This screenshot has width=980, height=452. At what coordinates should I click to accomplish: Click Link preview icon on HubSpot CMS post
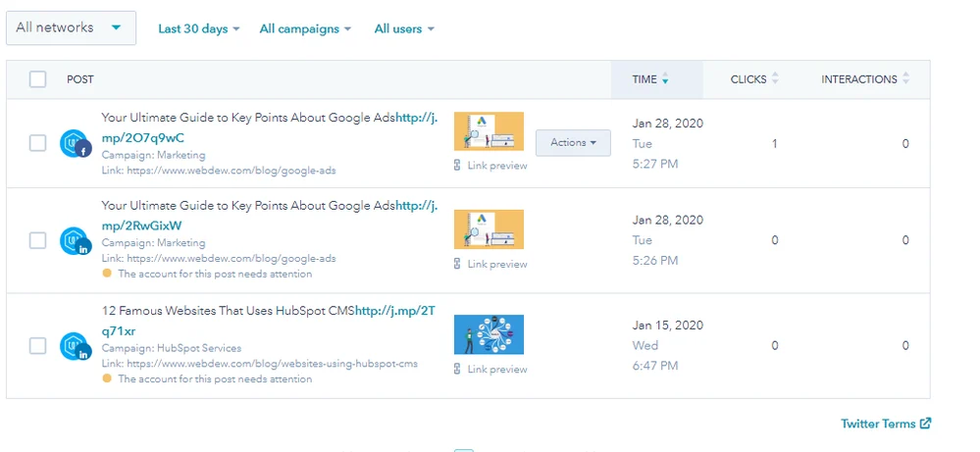(x=457, y=369)
